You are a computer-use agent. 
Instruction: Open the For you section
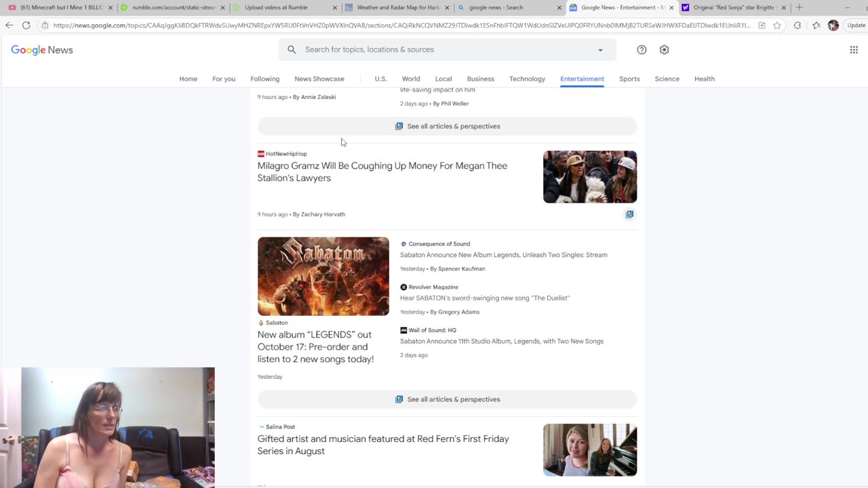click(x=224, y=79)
